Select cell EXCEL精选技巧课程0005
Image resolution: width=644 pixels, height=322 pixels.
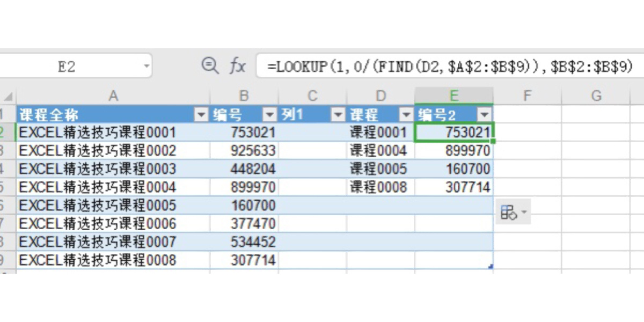point(113,205)
